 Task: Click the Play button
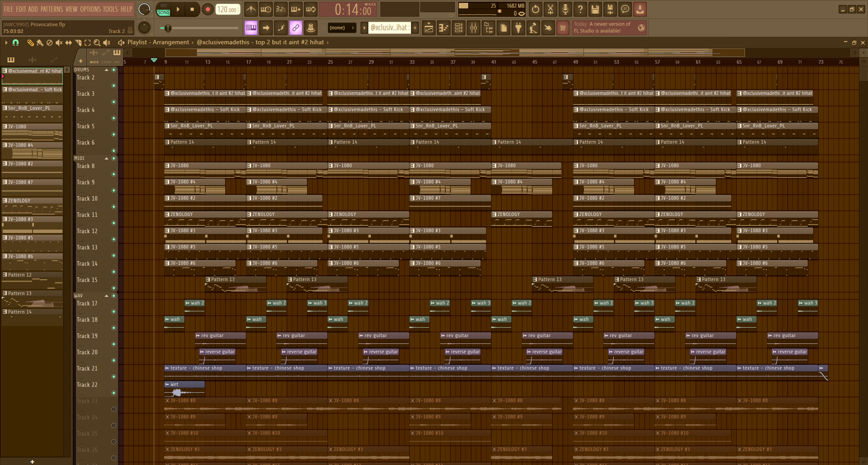tap(178, 9)
